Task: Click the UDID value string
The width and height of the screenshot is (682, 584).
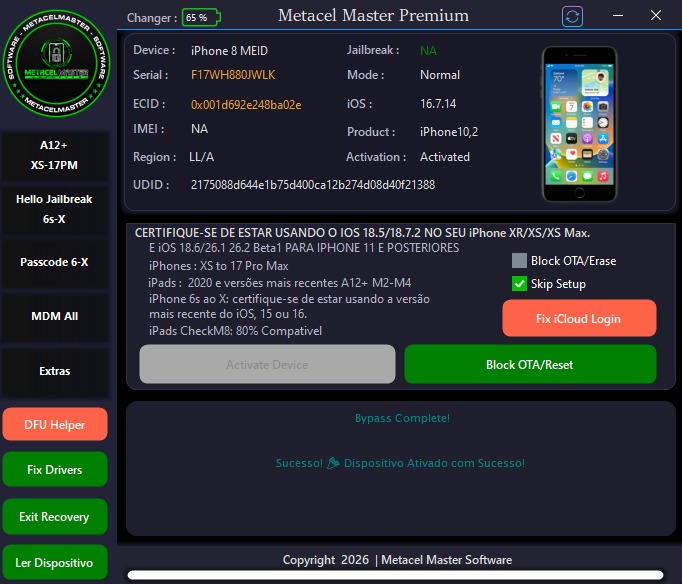Action: [313, 185]
